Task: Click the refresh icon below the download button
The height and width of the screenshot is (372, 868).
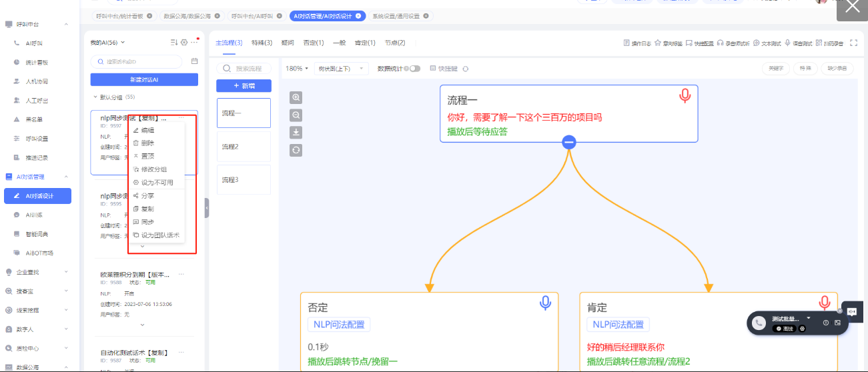Action: 296,150
